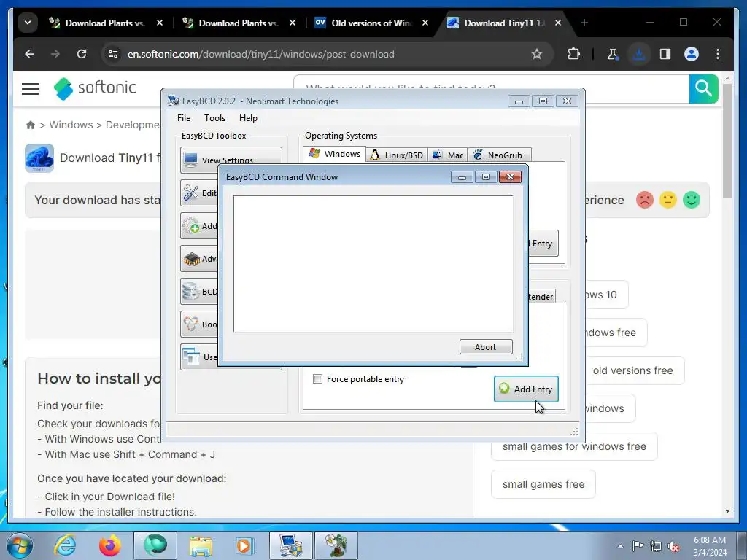The image size is (747, 560).
Task: Click the green Softonic search button
Action: click(703, 88)
